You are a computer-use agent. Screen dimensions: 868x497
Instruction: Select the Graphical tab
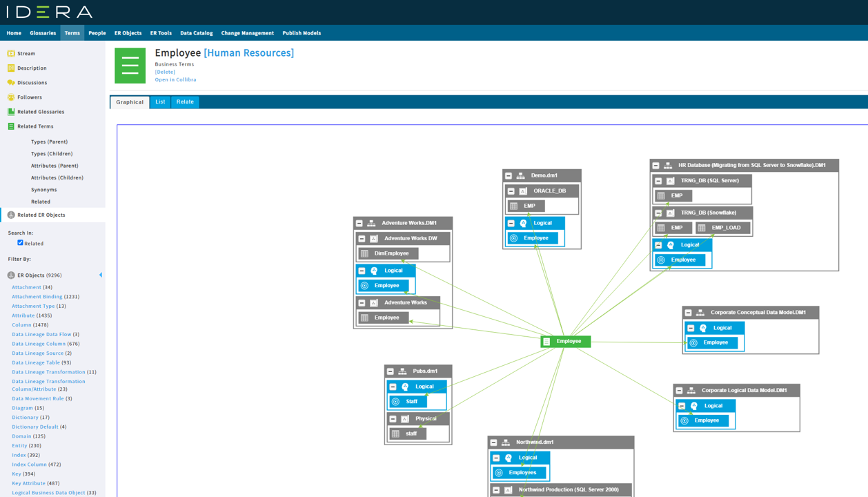coord(130,102)
